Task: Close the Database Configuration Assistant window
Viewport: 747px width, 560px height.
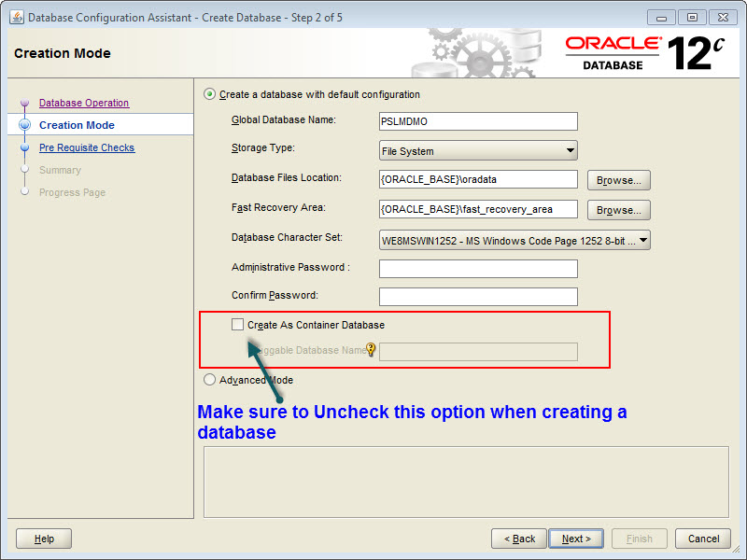Action: tap(723, 18)
